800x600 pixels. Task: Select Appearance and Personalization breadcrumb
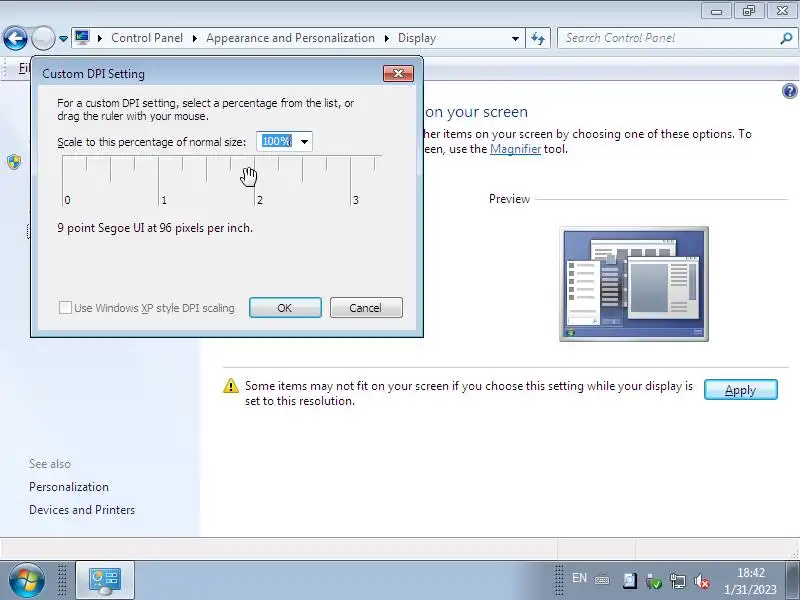[290, 38]
